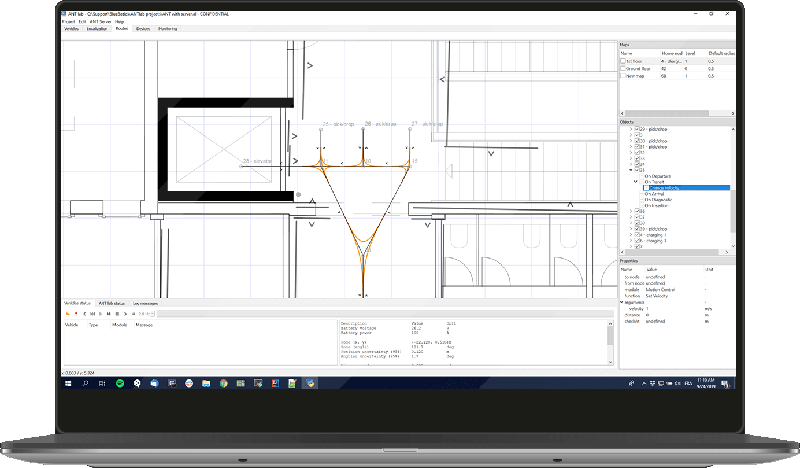Viewport: 800px width, 468px height.
Task: Open the taskbar search icon
Action: point(86,383)
